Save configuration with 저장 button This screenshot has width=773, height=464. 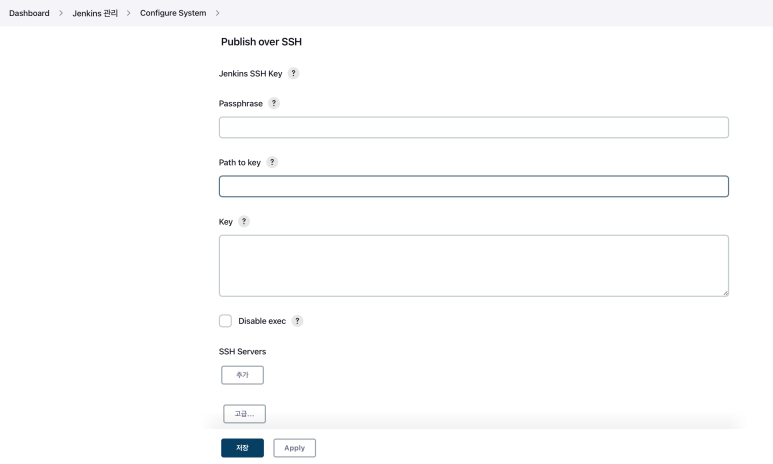point(242,448)
